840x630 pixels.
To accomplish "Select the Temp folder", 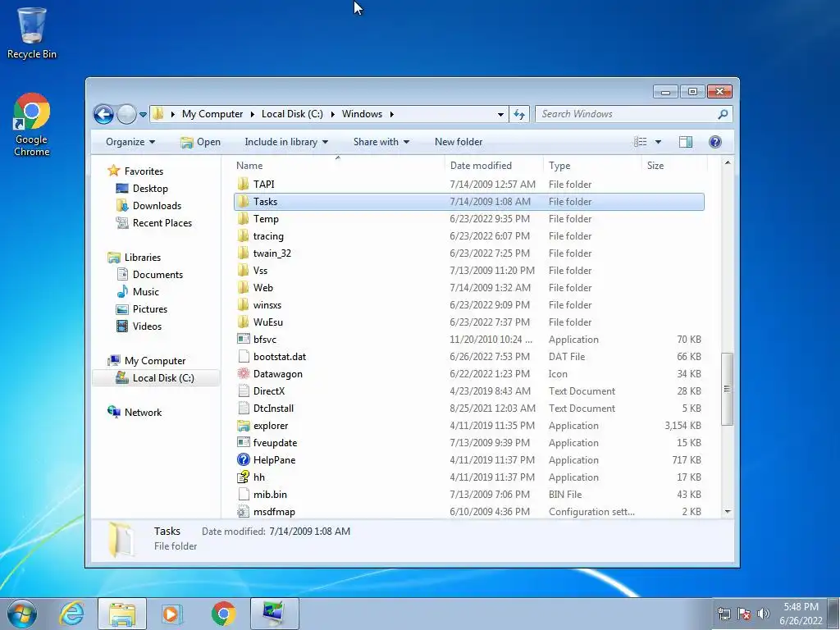I will pos(468,218).
